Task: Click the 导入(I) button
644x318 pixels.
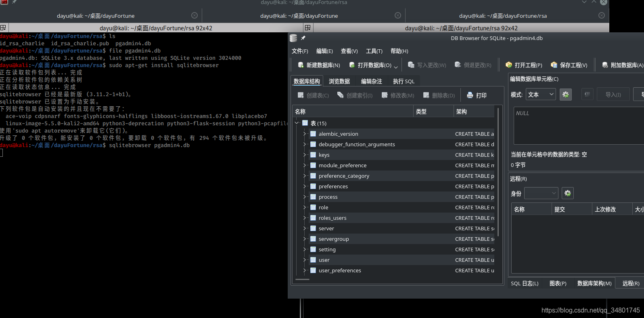Action: (613, 95)
